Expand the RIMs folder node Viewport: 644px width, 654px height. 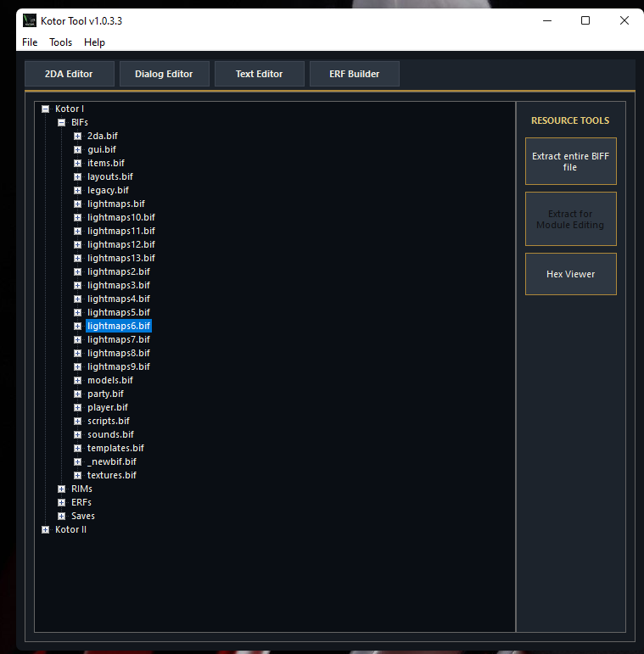click(61, 489)
